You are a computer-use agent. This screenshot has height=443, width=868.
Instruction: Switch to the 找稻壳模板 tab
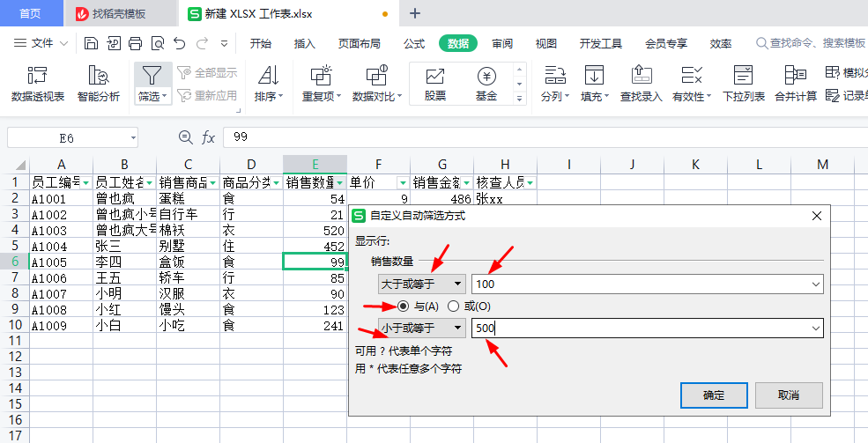coord(120,14)
